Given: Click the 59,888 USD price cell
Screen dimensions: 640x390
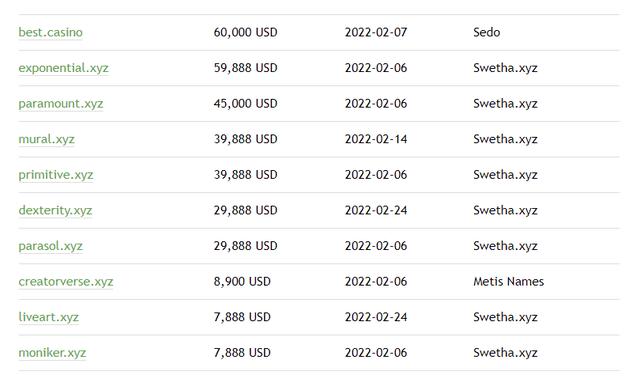Looking at the screenshot, I should coord(246,68).
